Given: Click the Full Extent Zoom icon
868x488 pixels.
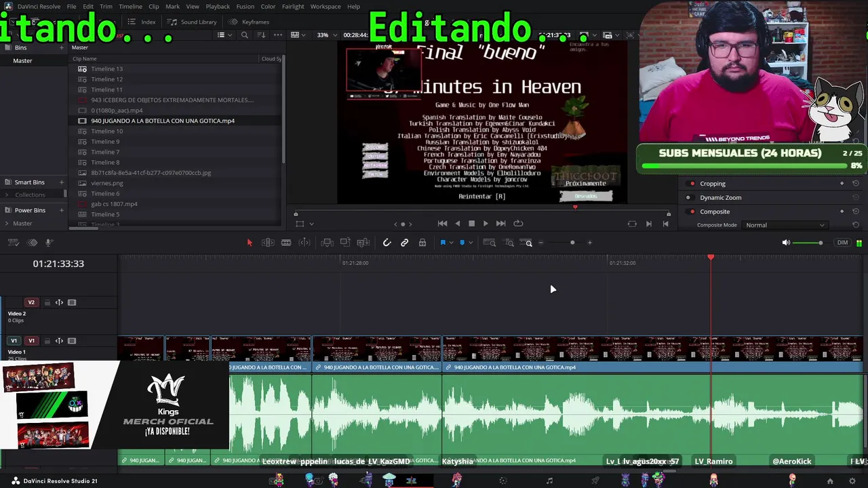Looking at the screenshot, I should coord(490,243).
